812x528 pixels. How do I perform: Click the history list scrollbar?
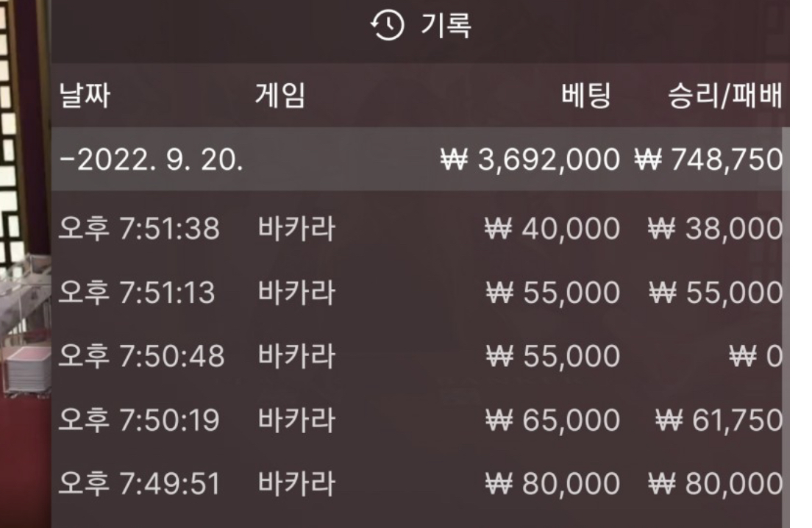coord(786,294)
